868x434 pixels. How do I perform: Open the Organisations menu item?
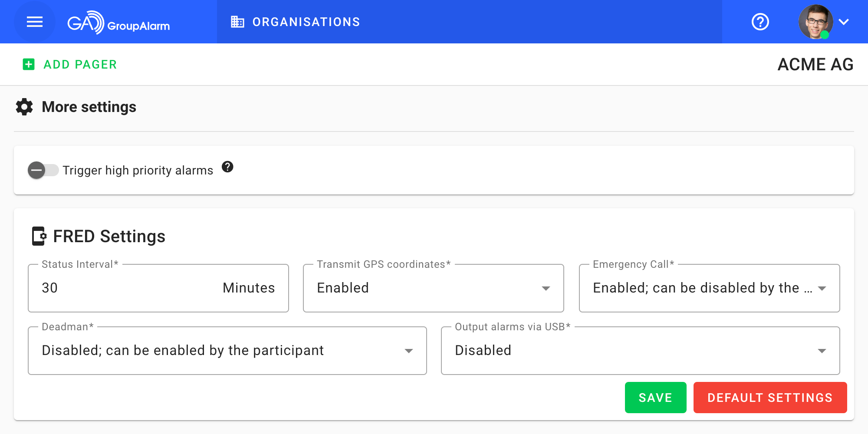pyautogui.click(x=306, y=22)
